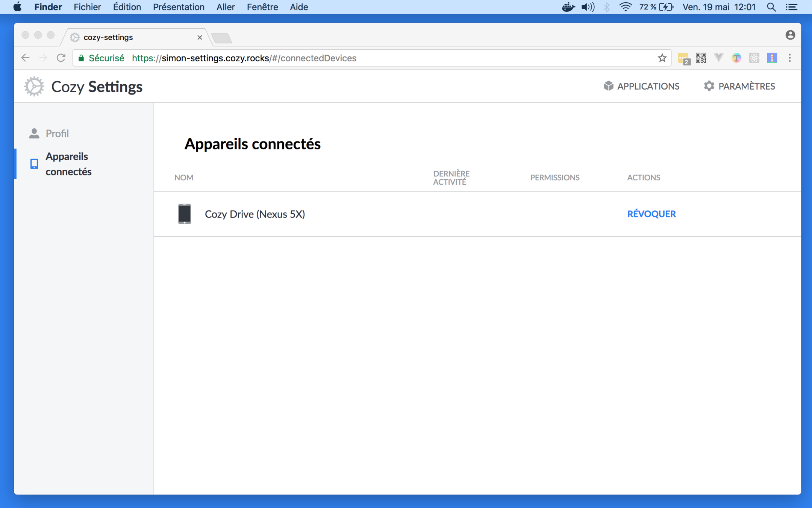Select Appareils connectés in the sidebar
812x508 pixels.
tap(68, 164)
